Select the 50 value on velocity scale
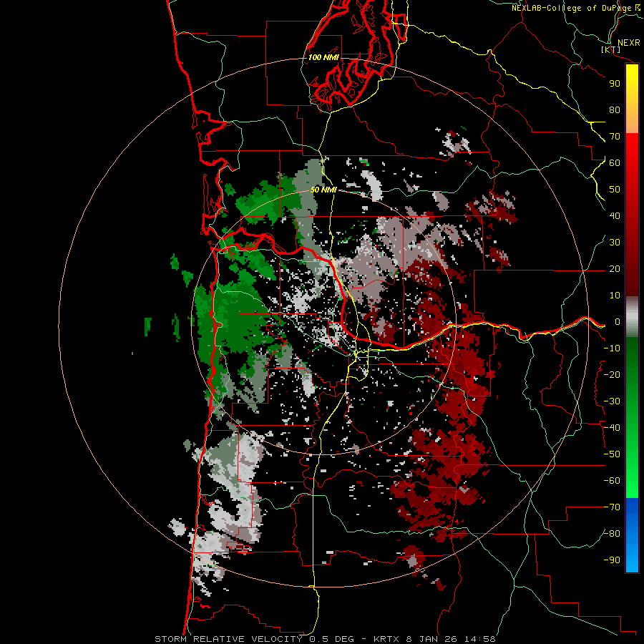Screen dimensions: 644x644 click(x=615, y=190)
